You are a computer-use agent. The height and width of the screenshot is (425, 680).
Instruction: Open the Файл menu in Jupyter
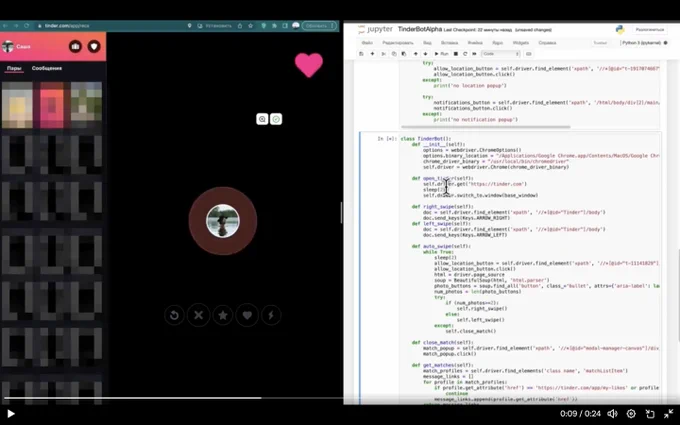(367, 43)
